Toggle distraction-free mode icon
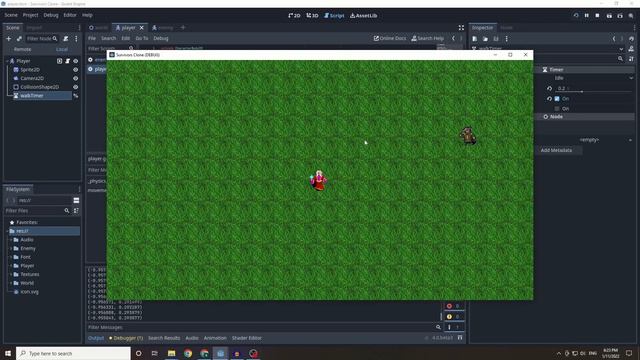This screenshot has height=360, width=640. [x=461, y=28]
